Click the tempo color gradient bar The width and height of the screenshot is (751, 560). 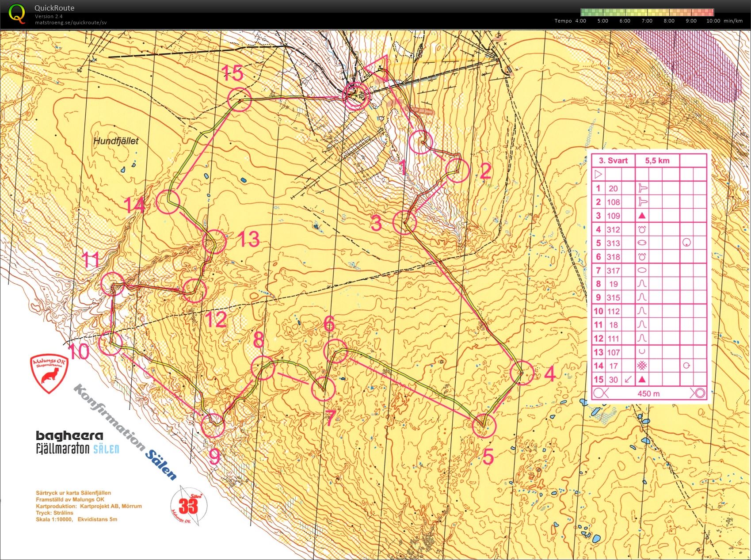tap(647, 12)
